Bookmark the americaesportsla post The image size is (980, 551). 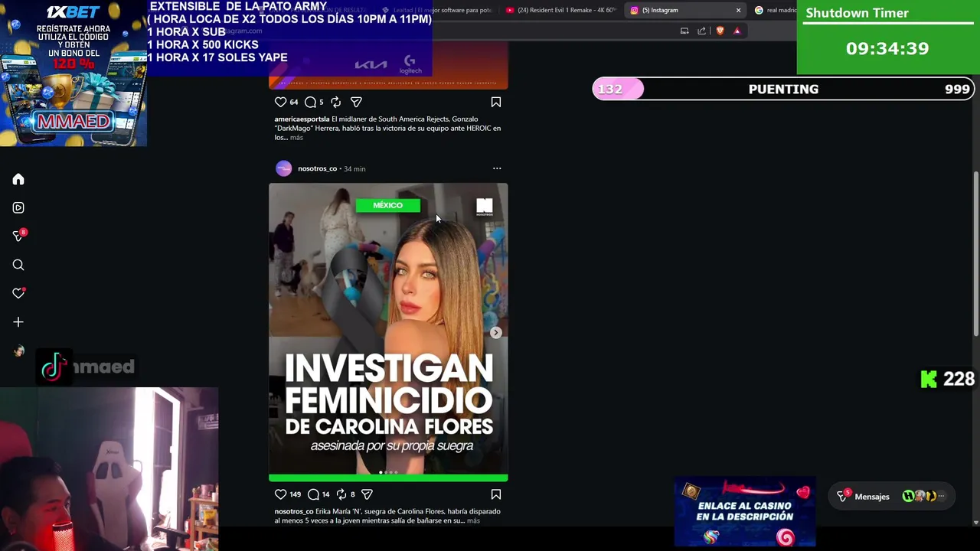(496, 102)
